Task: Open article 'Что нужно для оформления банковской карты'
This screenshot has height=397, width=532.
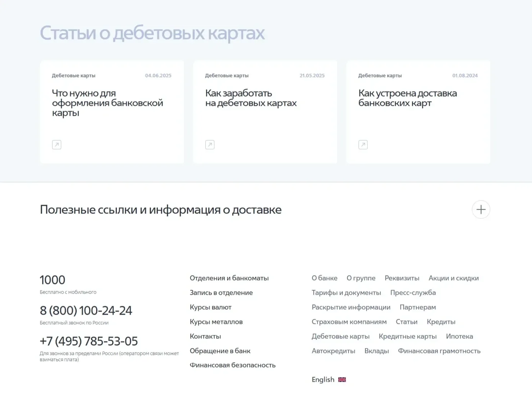Action: click(x=108, y=103)
